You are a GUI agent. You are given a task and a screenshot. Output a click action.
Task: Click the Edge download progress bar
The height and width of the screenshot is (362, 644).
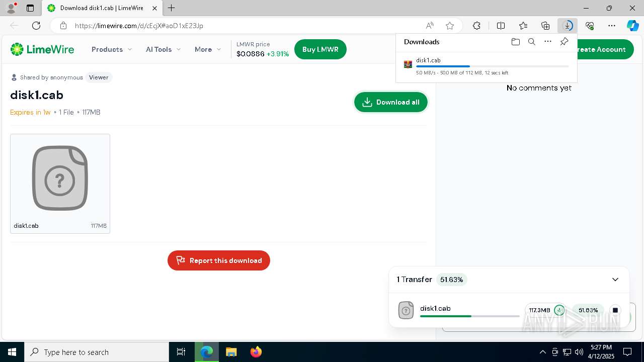[x=493, y=66]
